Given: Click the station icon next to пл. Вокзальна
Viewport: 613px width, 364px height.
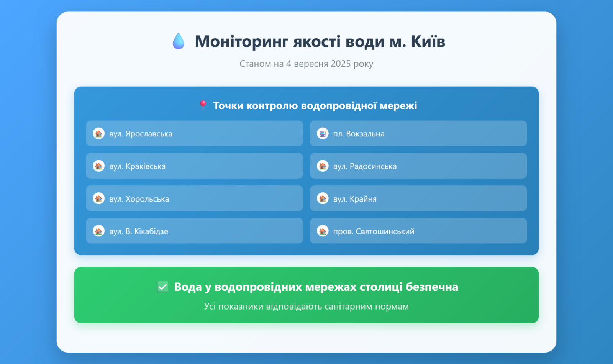Looking at the screenshot, I should [x=323, y=133].
